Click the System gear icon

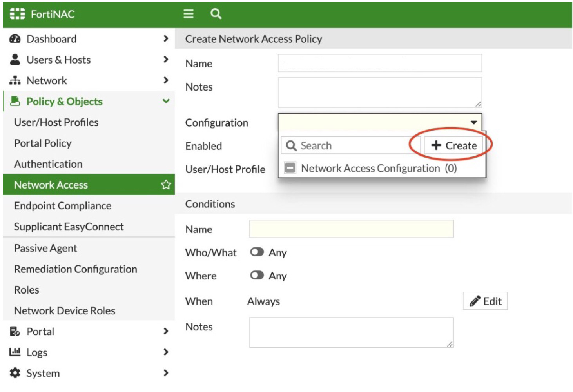pyautogui.click(x=15, y=373)
